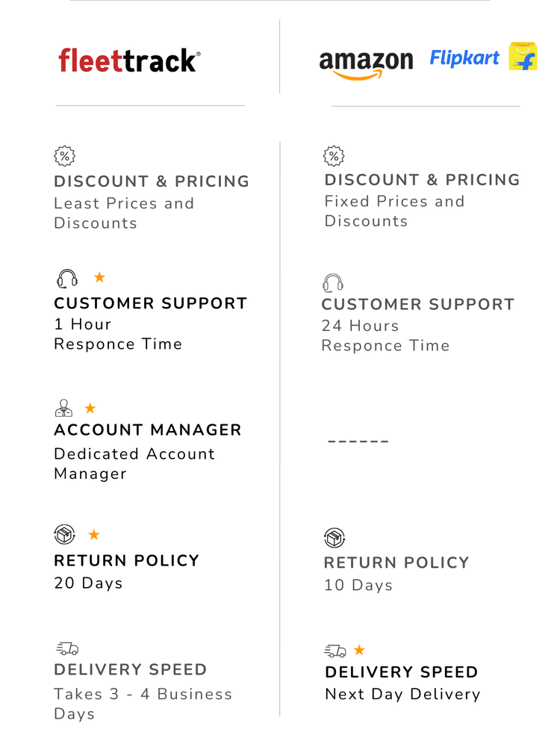This screenshot has height=747, width=560.
Task: Click the yellow Flipkart shopping bag icon
Action: click(x=523, y=57)
